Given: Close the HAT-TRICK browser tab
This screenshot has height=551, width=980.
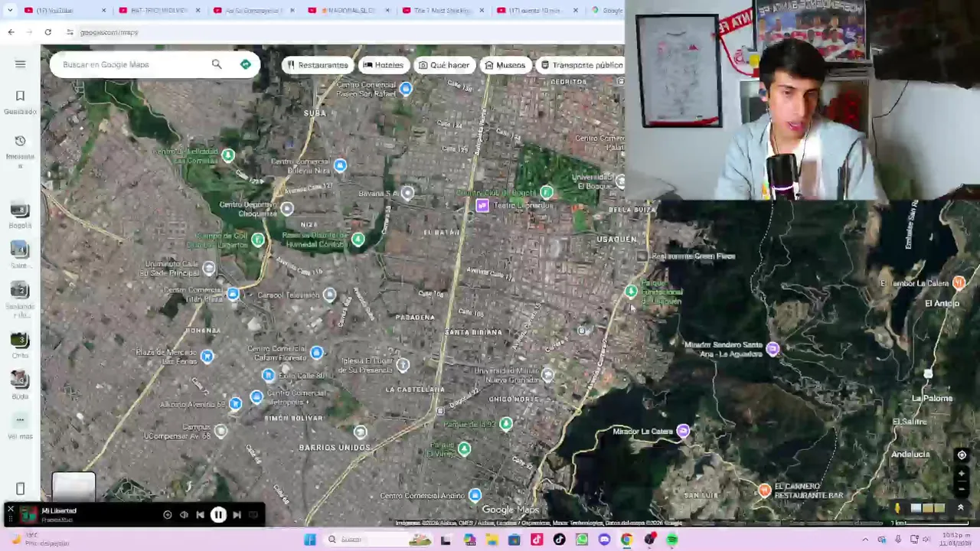Looking at the screenshot, I should [x=198, y=11].
